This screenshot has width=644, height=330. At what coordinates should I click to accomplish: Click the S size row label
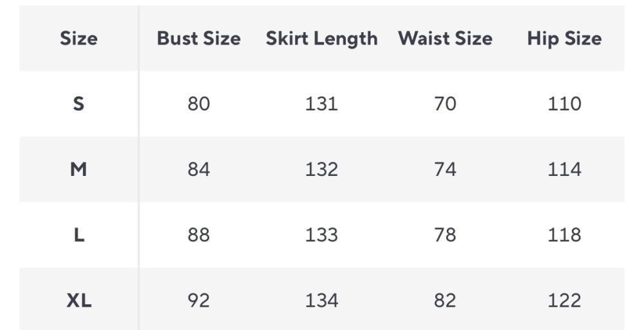point(79,104)
